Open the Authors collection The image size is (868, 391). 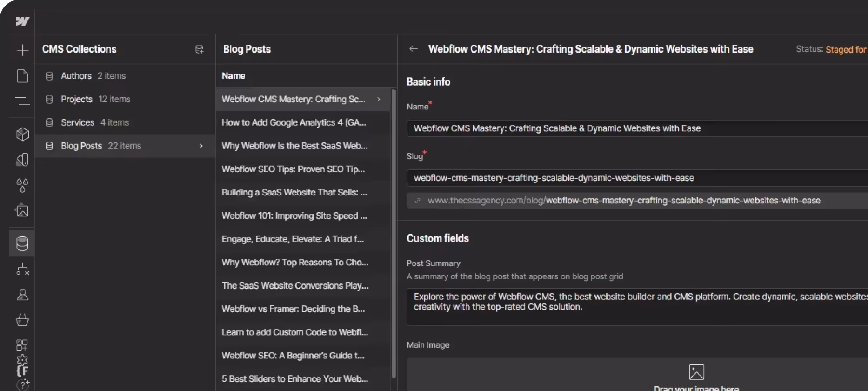[125, 76]
